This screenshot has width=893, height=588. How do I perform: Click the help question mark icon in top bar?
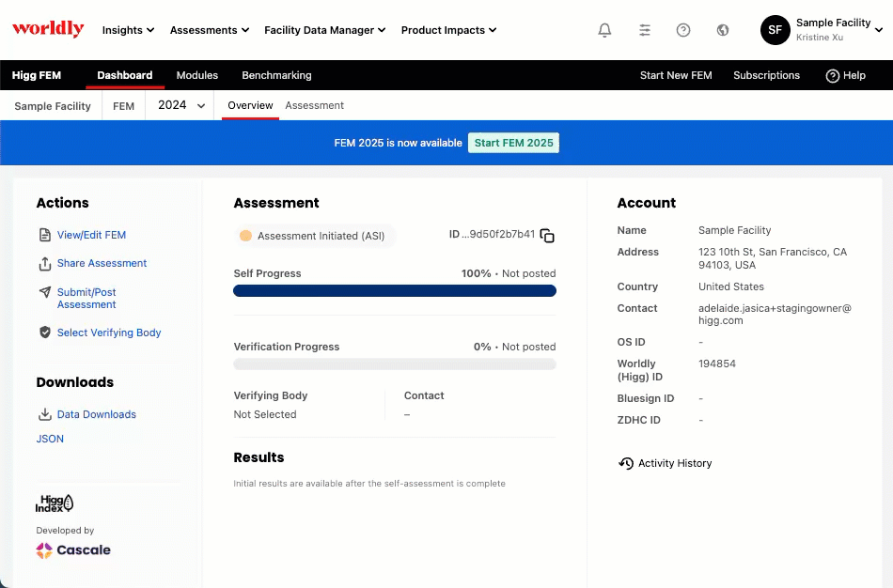(x=682, y=30)
